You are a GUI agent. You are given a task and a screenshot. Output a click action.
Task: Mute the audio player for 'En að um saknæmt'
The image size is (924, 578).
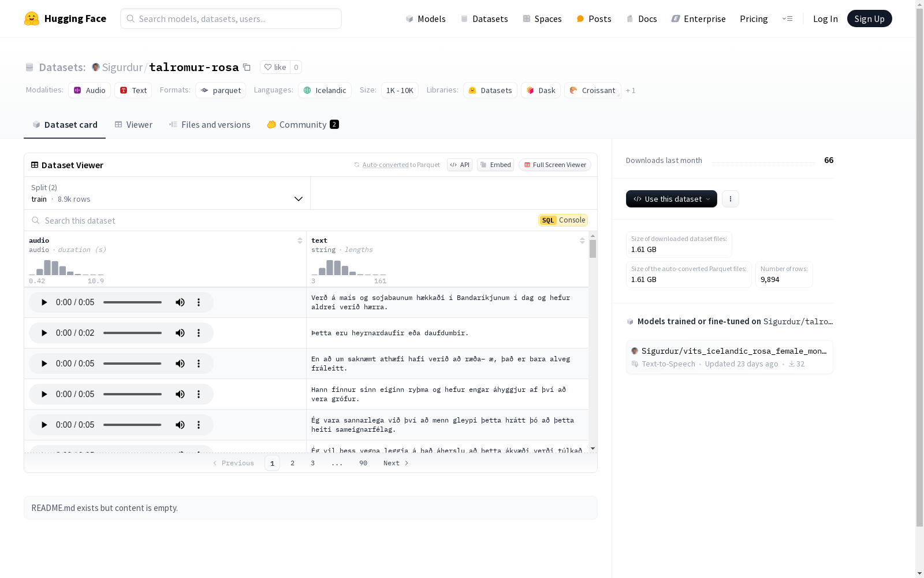180,364
